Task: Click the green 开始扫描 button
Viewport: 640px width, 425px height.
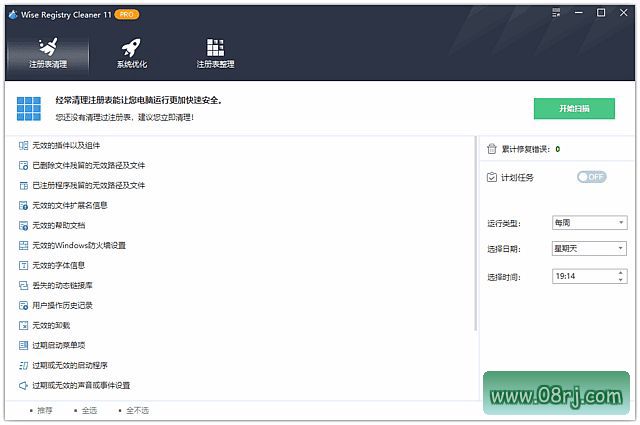Action: coord(574,109)
